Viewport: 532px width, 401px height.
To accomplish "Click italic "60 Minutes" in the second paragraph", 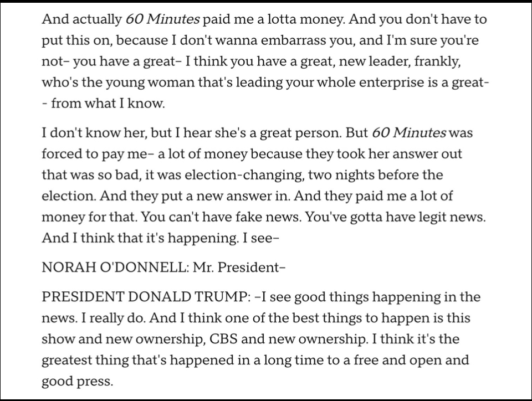I will point(409,134).
